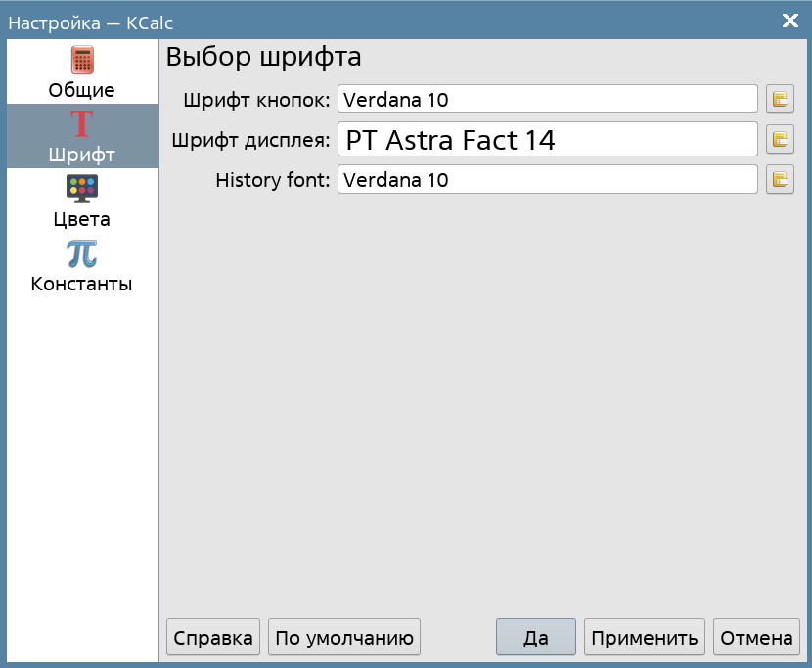Click the red T font icon

click(x=82, y=125)
